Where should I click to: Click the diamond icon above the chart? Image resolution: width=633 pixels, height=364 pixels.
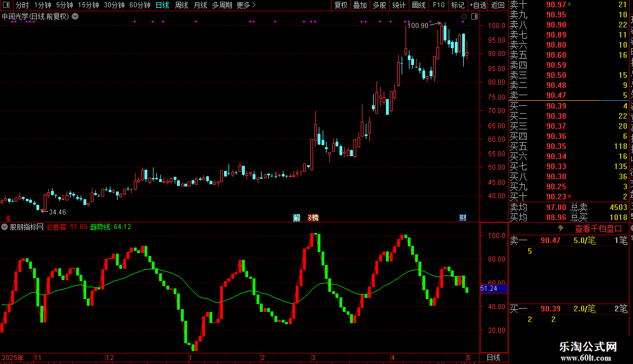click(464, 17)
